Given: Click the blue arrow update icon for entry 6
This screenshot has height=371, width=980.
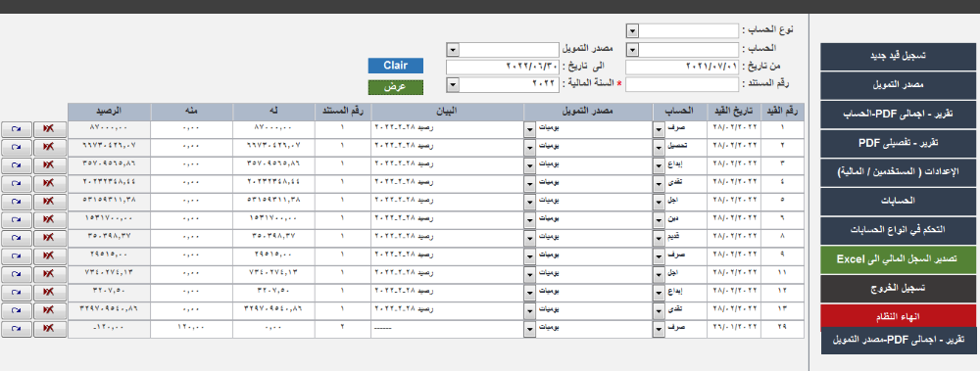Looking at the screenshot, I should [17, 220].
